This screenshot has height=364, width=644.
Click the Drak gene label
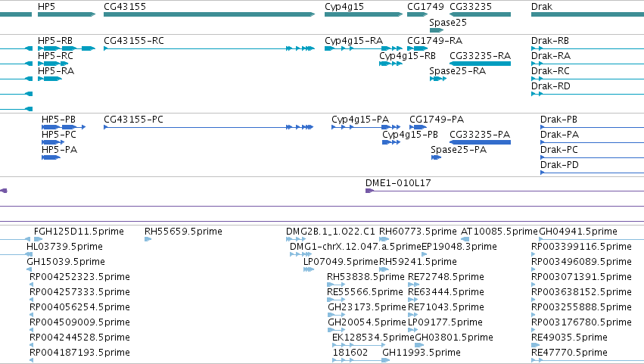tap(542, 7)
